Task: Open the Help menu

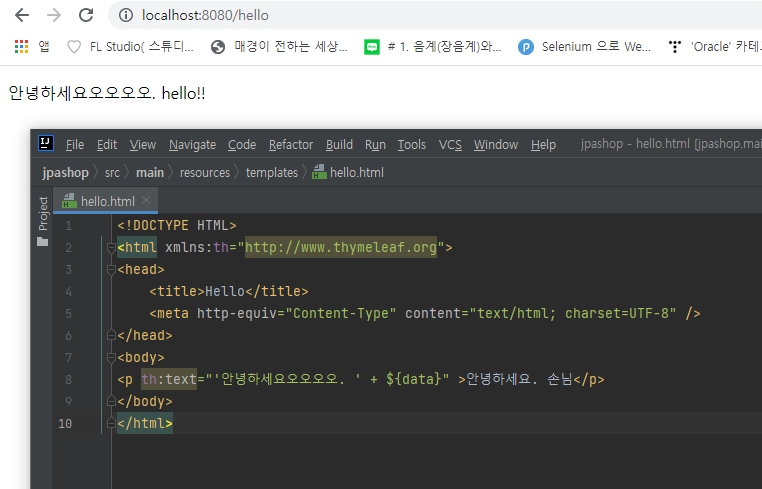Action: pyautogui.click(x=543, y=145)
